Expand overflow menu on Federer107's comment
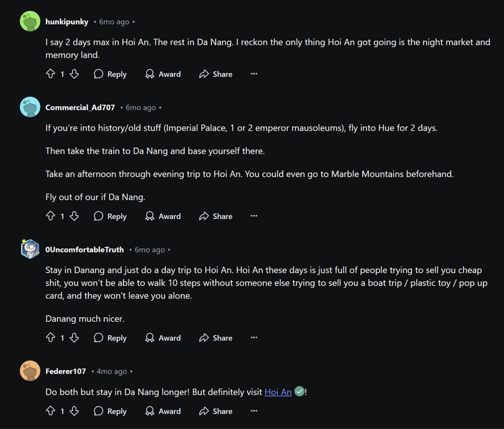This screenshot has height=429, width=504. (254, 411)
